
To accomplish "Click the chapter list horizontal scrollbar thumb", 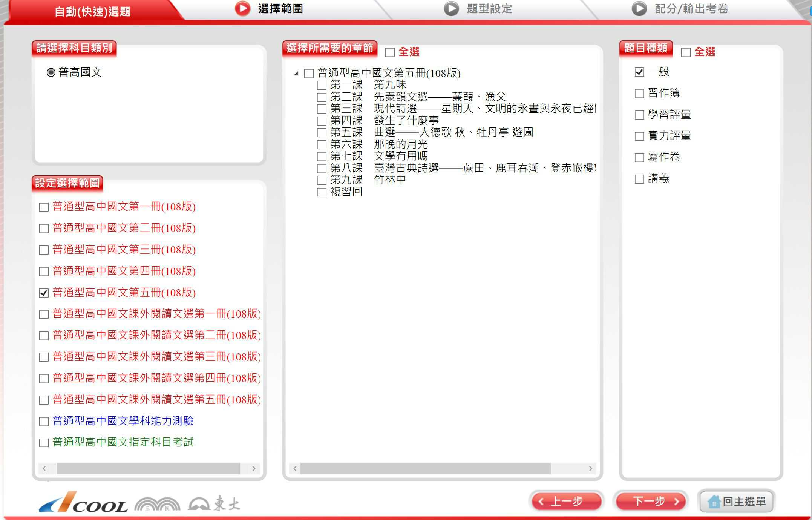I will coord(426,469).
